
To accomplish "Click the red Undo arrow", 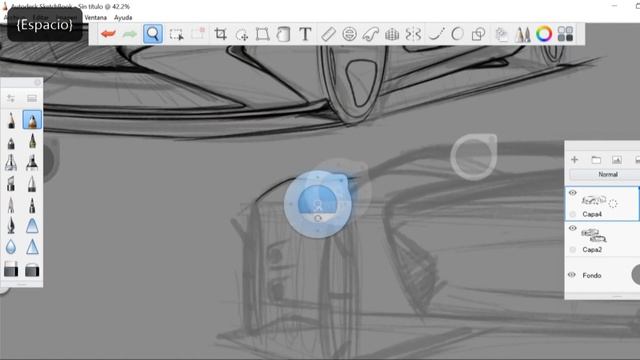I will coord(108,34).
